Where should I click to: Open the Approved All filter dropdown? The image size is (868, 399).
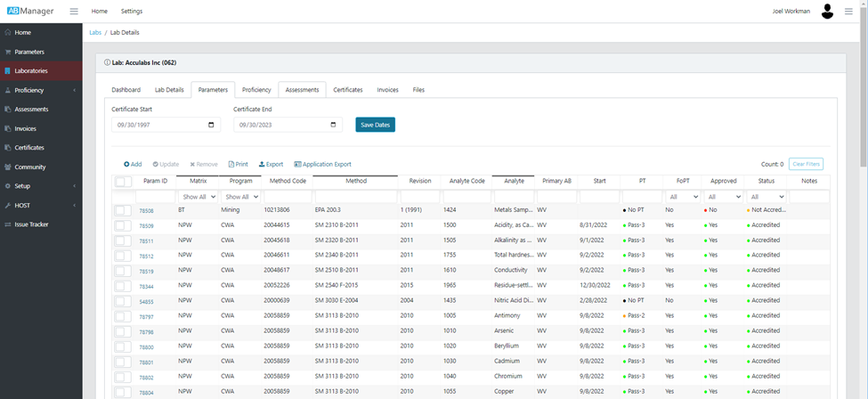pos(723,197)
